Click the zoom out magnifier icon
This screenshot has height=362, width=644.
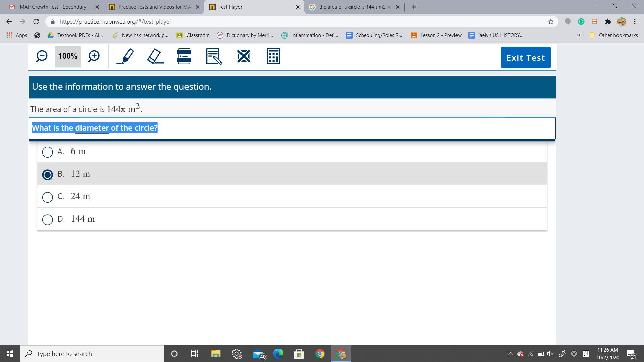click(42, 56)
